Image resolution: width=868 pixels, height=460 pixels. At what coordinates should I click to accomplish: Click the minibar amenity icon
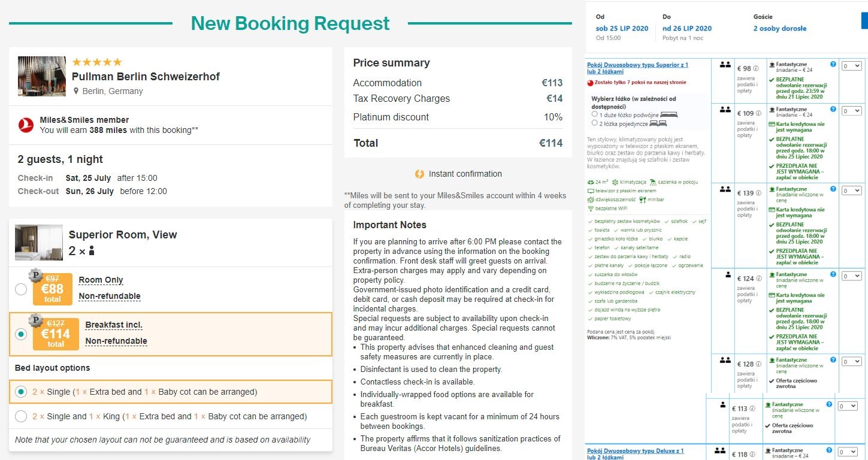(x=643, y=199)
